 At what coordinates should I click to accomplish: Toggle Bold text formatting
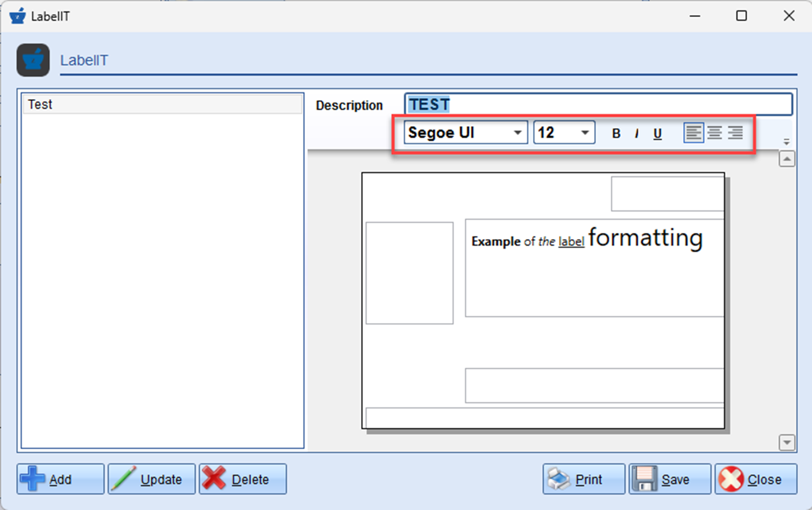pyautogui.click(x=616, y=133)
